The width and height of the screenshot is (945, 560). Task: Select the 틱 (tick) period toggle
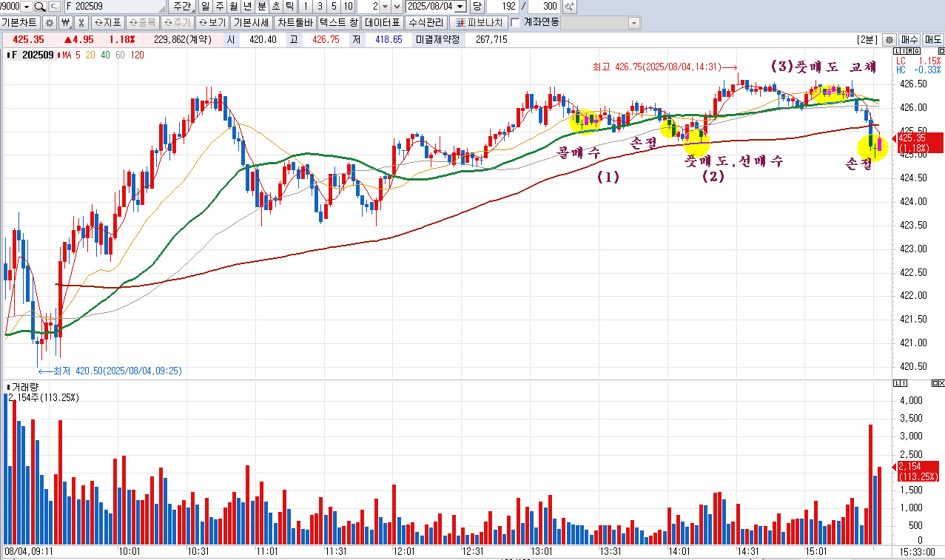point(289,7)
